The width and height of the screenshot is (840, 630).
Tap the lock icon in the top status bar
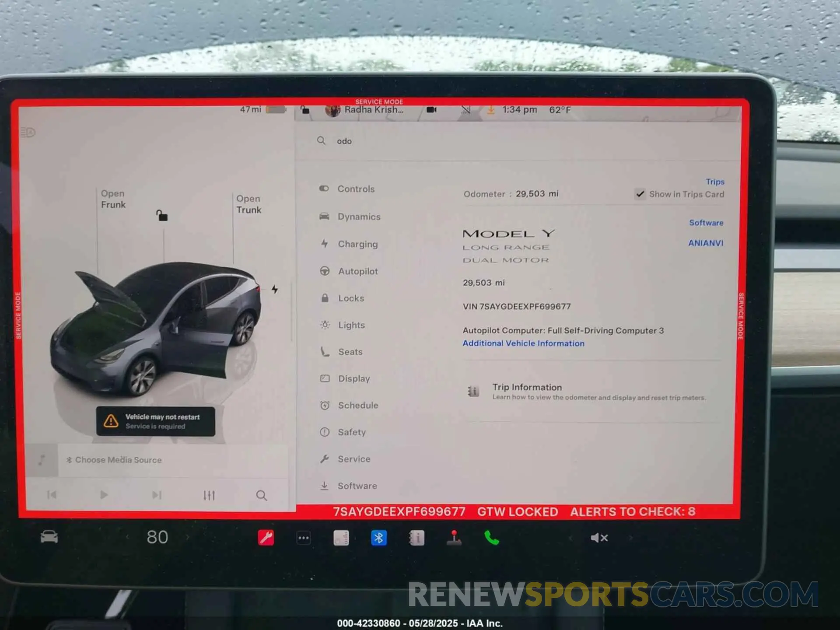coord(305,109)
